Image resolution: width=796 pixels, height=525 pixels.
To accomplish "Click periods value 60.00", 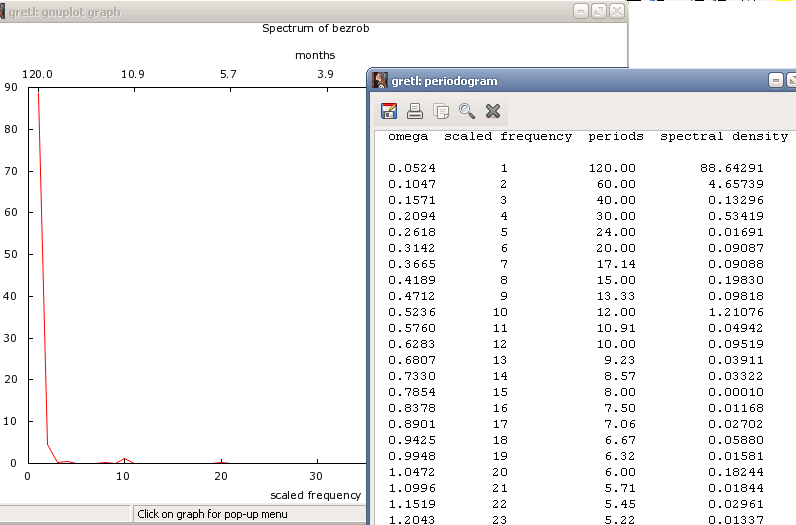I will pyautogui.click(x=616, y=184).
